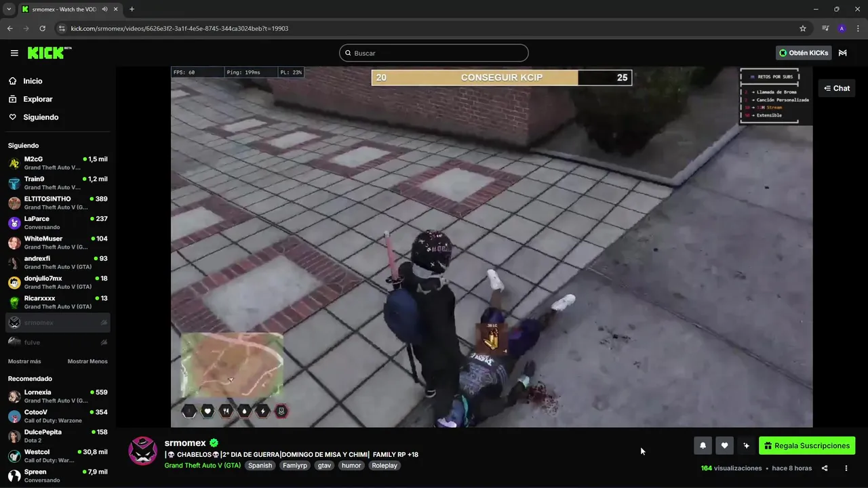Open Train9 followed channel

coord(58,183)
